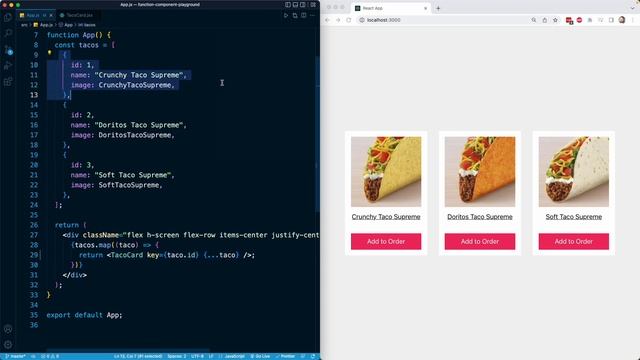Add Doritos Taco Supreme to order
640x360 pixels.
(x=480, y=241)
